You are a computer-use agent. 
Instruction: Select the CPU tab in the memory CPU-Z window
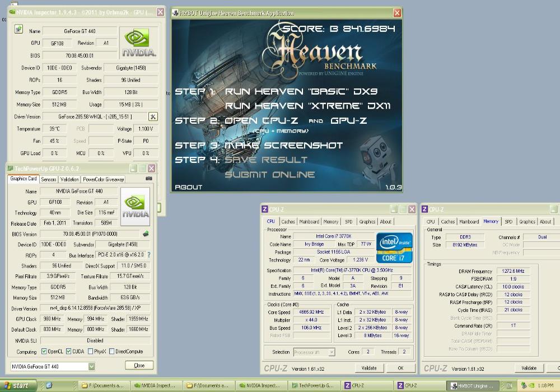click(x=431, y=222)
